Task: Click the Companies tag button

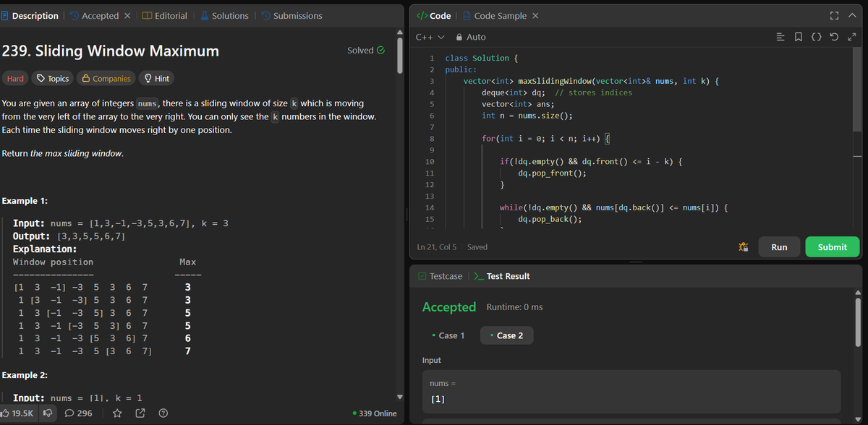Action: click(x=106, y=78)
